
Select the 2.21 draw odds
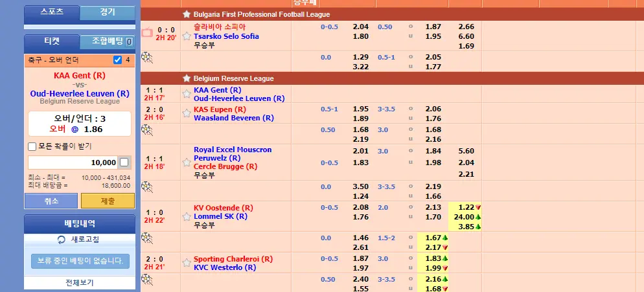(466, 174)
